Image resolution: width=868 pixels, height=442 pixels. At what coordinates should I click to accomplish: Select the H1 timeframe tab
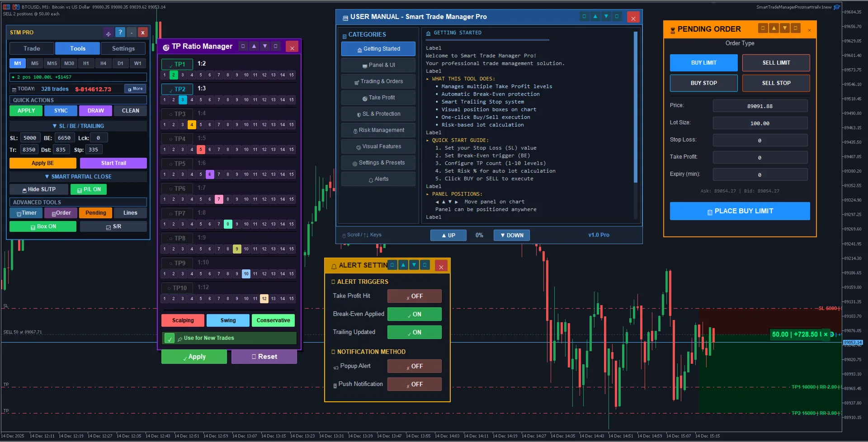click(x=86, y=63)
